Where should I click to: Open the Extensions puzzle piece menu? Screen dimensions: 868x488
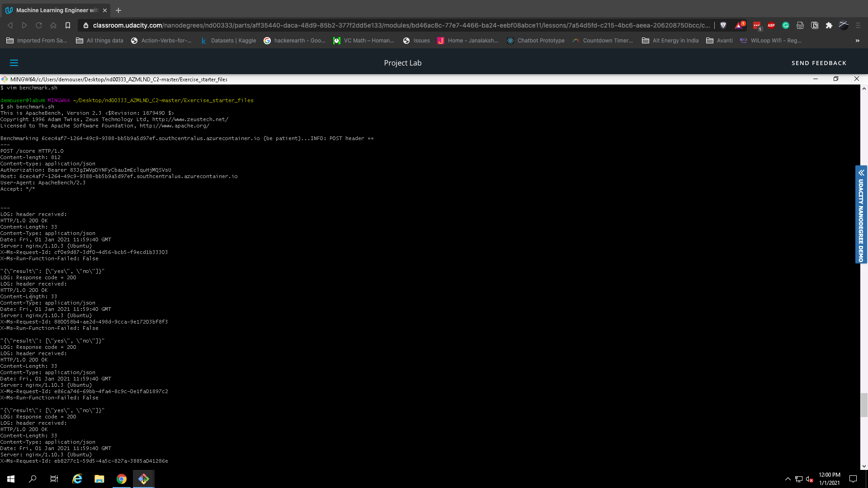tap(829, 25)
